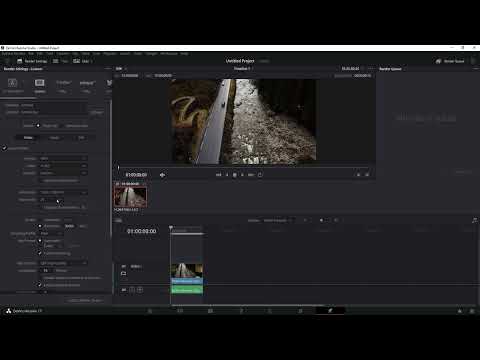The image size is (480, 360).
Task: Click the viewer speaker volume icon
Action: tap(162, 175)
